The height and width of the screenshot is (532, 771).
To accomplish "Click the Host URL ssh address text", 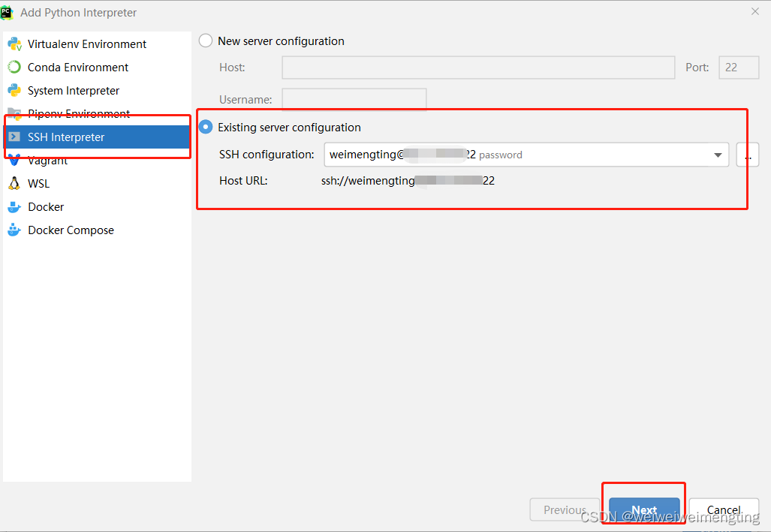I will click(408, 181).
